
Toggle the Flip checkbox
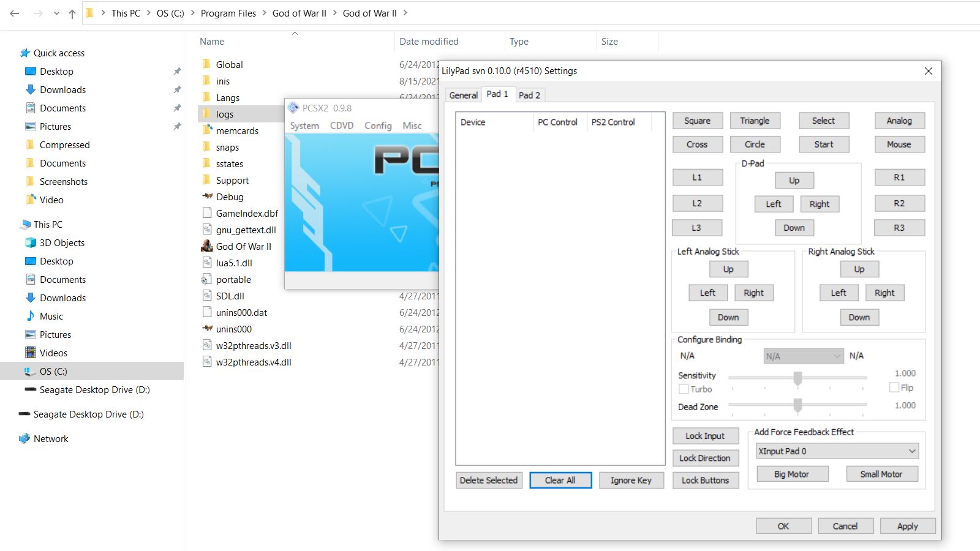(894, 388)
